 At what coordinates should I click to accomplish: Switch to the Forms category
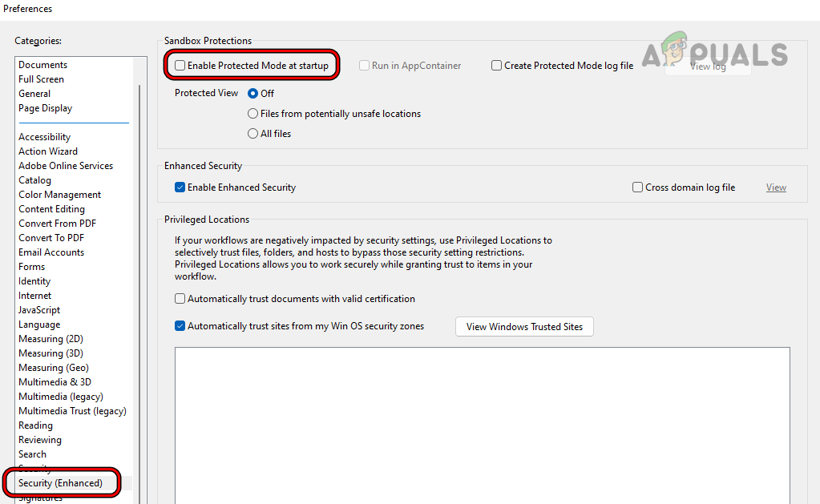31,266
